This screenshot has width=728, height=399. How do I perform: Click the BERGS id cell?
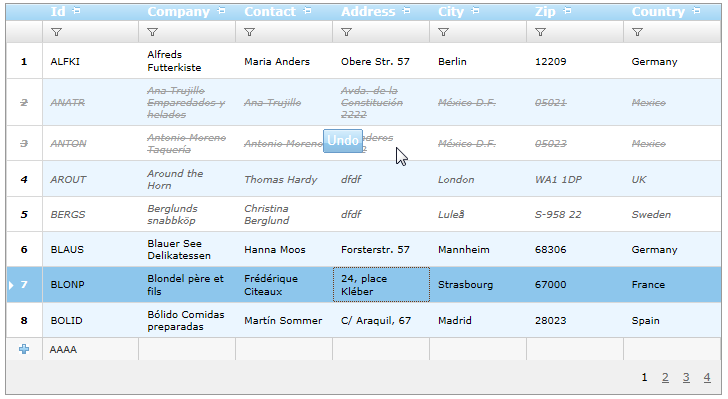[x=91, y=215]
